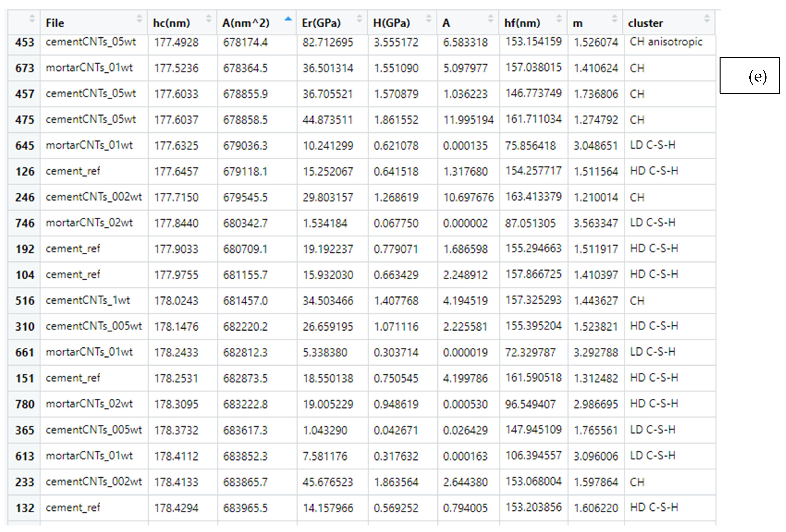Click Er value 45.676523 in row 233
The width and height of the screenshot is (786, 532).
pos(327,482)
